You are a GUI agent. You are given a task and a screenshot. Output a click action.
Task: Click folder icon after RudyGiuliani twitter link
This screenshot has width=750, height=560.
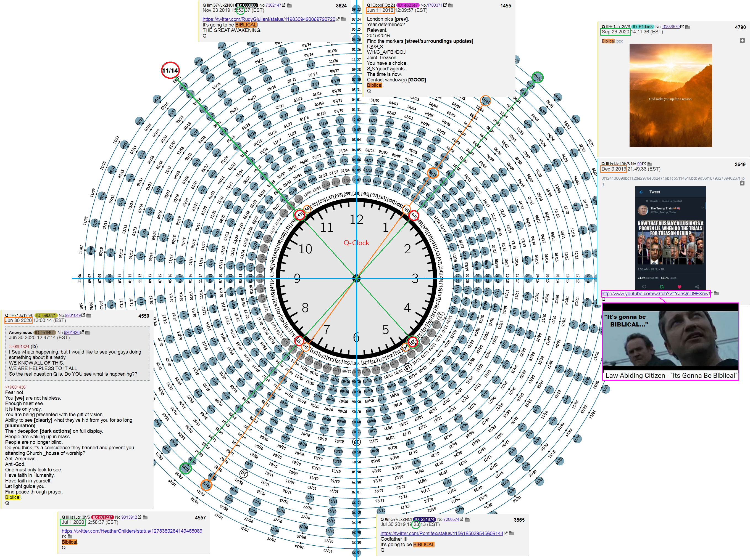click(x=343, y=19)
